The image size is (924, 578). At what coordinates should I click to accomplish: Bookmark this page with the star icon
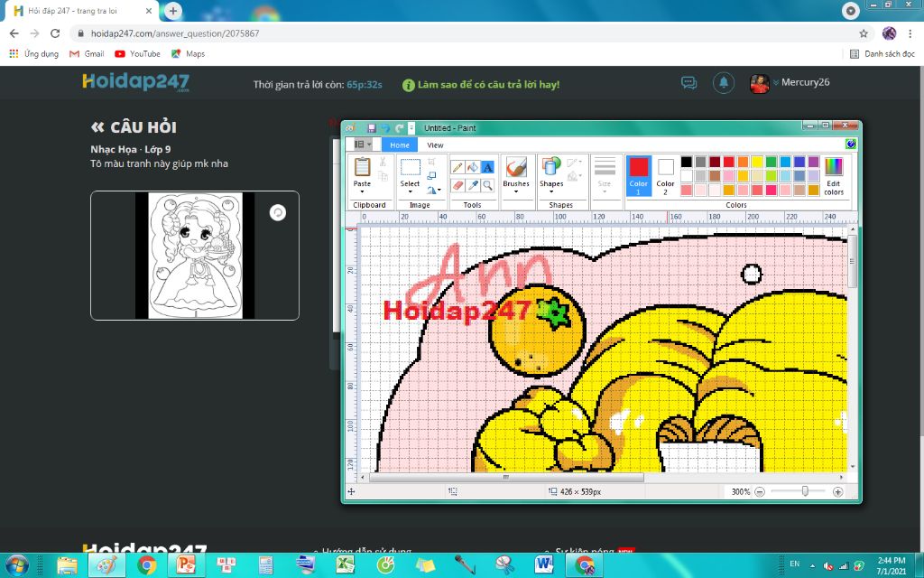tap(864, 33)
